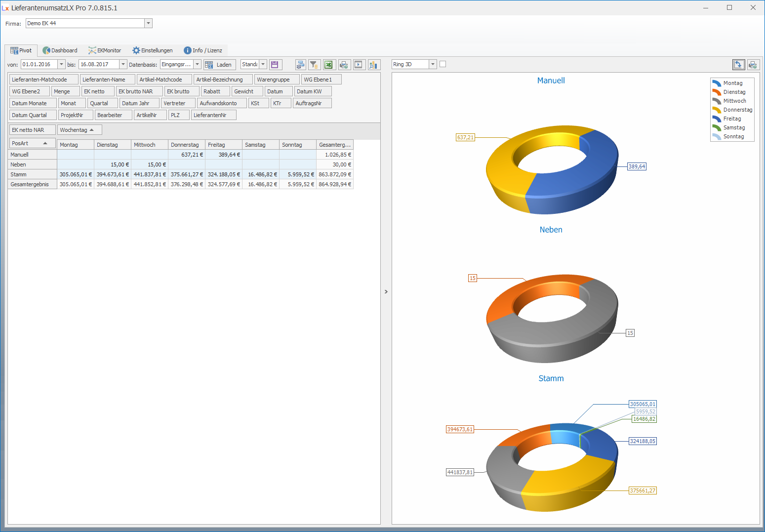This screenshot has height=532, width=765.
Task: Click the chart magnifier icon
Action: click(x=374, y=65)
